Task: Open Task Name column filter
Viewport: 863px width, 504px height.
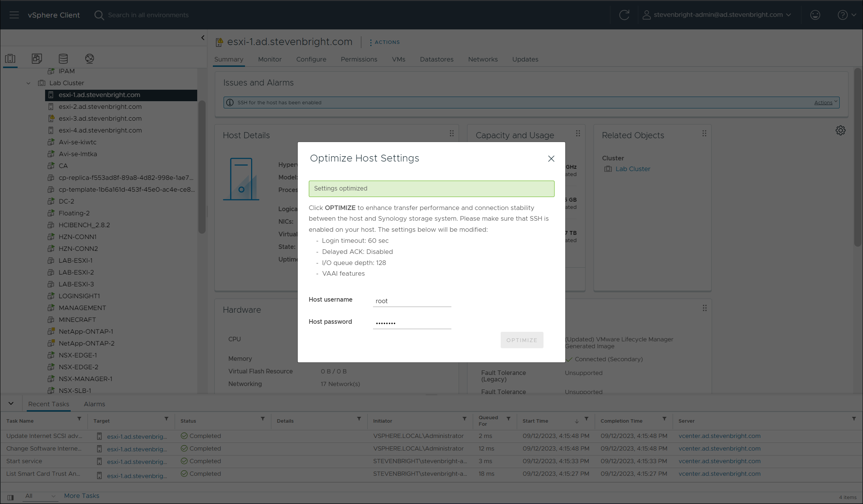Action: 79,419
